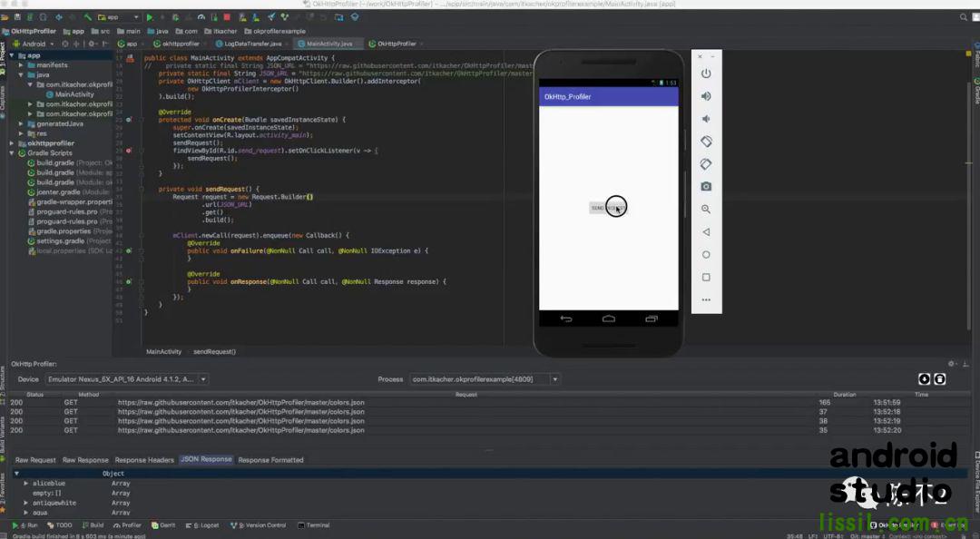This screenshot has height=539, width=980.
Task: Click the hammer Make Project icon
Action: (x=87, y=17)
